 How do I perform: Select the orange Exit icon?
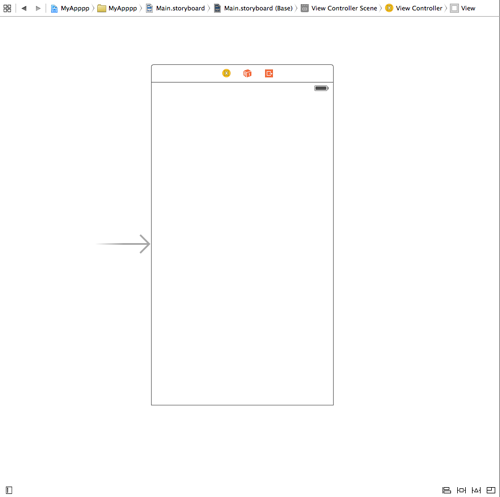coord(269,73)
